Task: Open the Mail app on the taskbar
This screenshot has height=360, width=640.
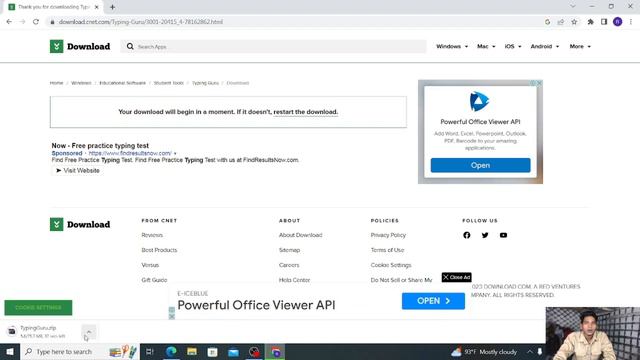Action: tap(233, 351)
